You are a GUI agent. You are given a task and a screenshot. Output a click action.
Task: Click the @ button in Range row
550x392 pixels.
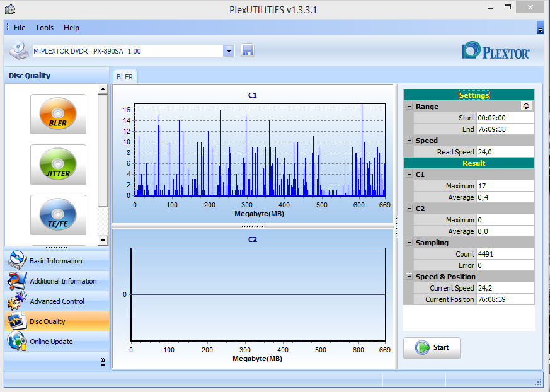click(526, 106)
